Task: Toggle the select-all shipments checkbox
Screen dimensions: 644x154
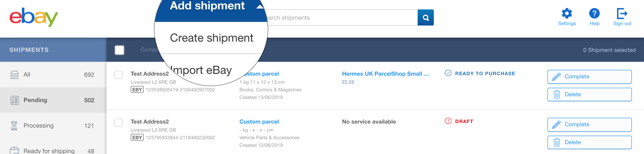Action: pos(119,50)
